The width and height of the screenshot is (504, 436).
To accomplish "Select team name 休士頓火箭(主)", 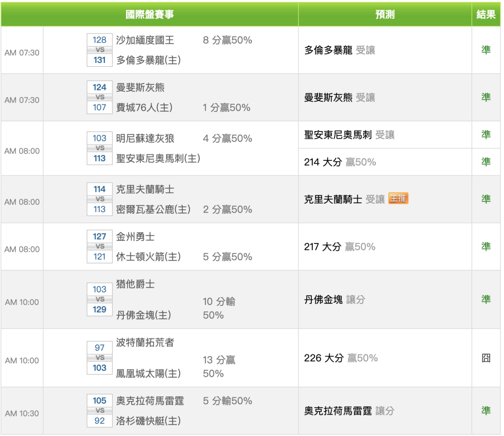I will 148,257.
